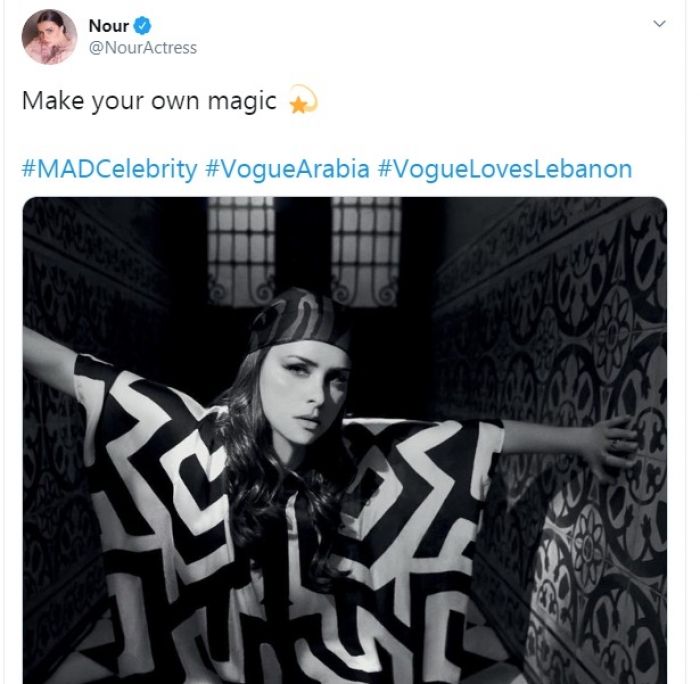Image resolution: width=700 pixels, height=684 pixels.
Task: Open the #VogueArabia hashtag
Action: pyautogui.click(x=287, y=168)
